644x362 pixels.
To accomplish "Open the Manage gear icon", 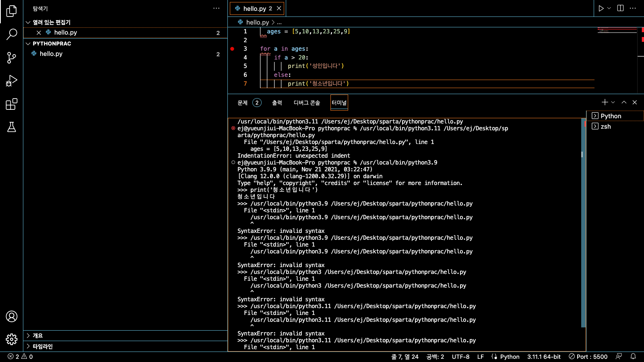I will 12,339.
